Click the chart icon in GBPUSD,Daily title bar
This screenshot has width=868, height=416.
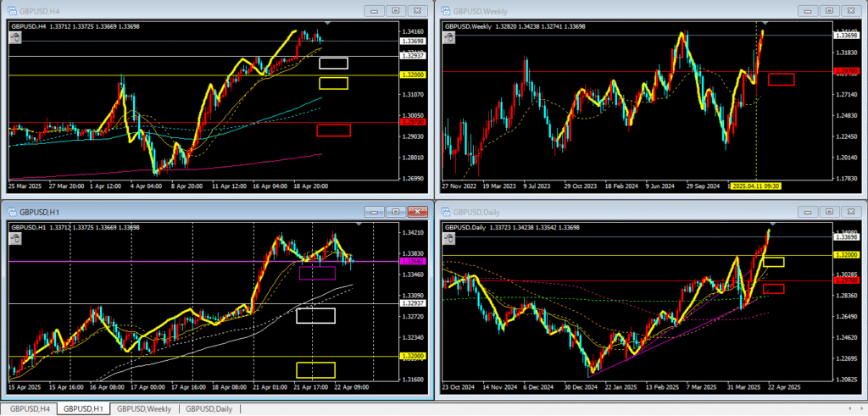tap(445, 211)
